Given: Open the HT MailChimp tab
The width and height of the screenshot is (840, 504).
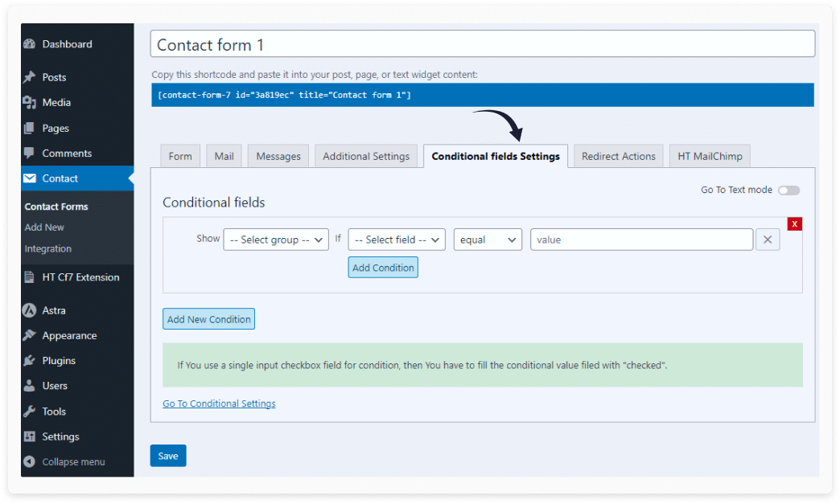Looking at the screenshot, I should point(710,157).
